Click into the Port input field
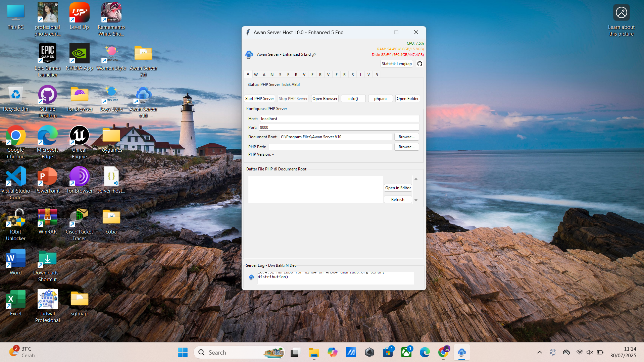 [339, 127]
